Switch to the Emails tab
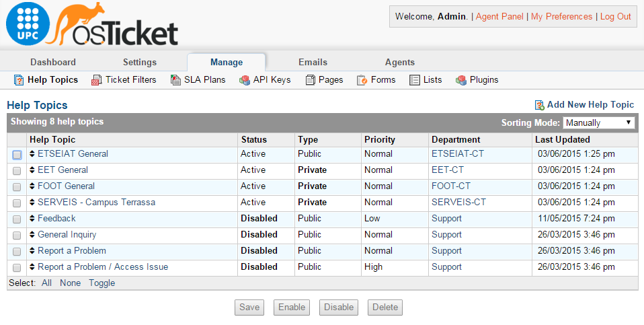The height and width of the screenshot is (325, 644). [x=313, y=63]
